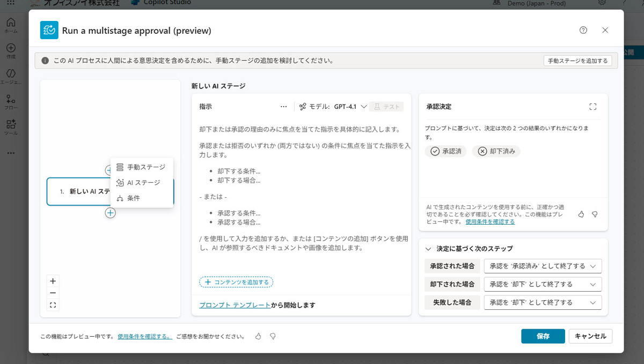The height and width of the screenshot is (364, 644).
Task: Click the コンテンツを追加する button
Action: [236, 282]
